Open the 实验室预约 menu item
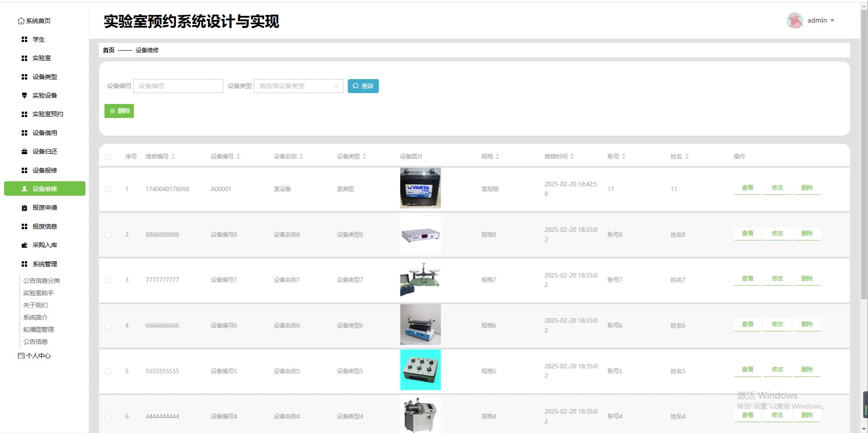Viewport: 868px width, 433px height. click(47, 114)
